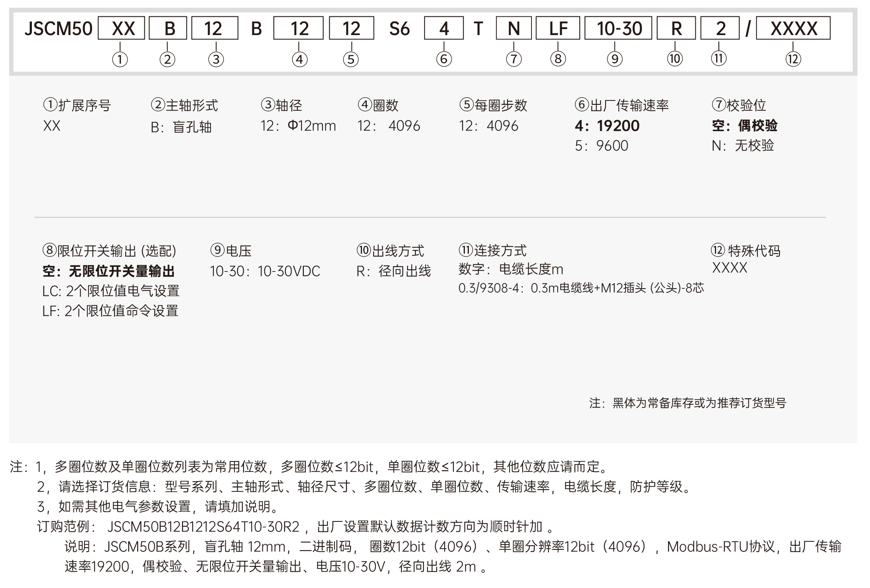This screenshot has width=870, height=588.
Task: Click the 0.3/9308-4 M12 connector option line
Action: [581, 288]
